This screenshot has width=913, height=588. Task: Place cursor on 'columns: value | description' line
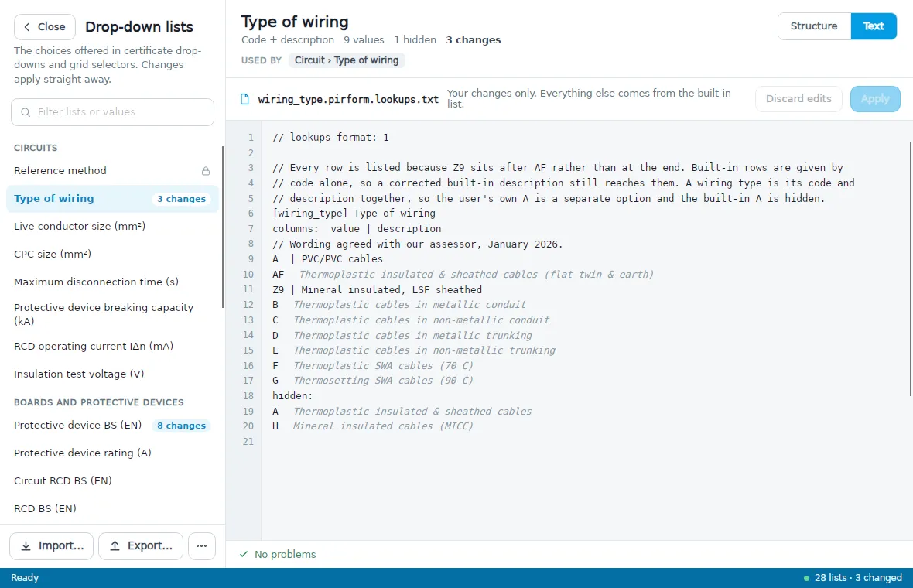(x=357, y=229)
